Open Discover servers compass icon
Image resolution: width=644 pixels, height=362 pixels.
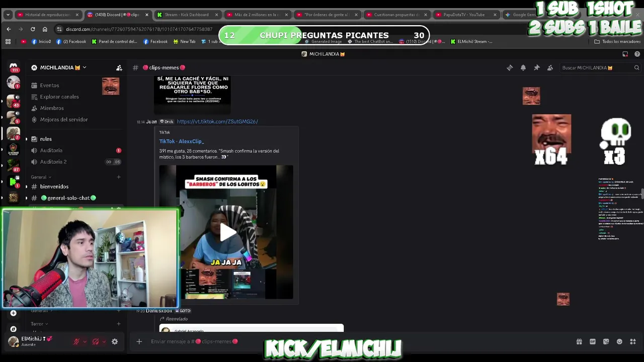pyautogui.click(x=14, y=329)
